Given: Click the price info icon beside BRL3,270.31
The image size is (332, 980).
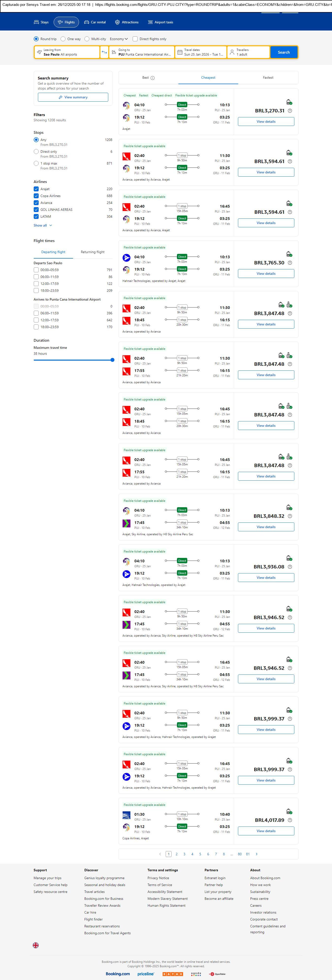Looking at the screenshot, I should click(x=290, y=111).
